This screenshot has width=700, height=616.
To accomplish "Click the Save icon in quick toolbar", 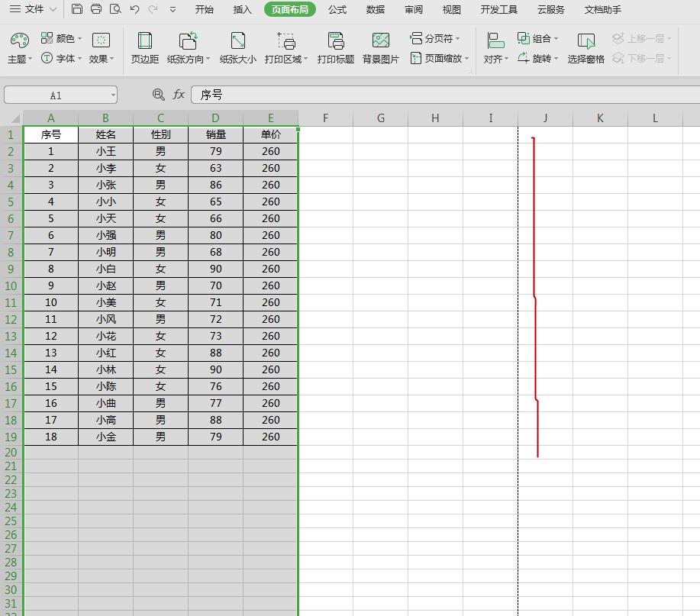I will pyautogui.click(x=77, y=9).
